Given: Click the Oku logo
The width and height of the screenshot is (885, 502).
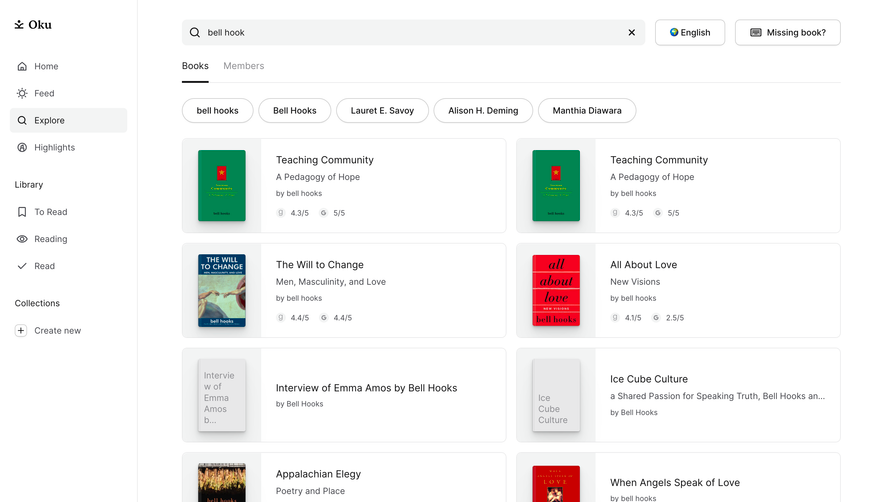Looking at the screenshot, I should [33, 24].
